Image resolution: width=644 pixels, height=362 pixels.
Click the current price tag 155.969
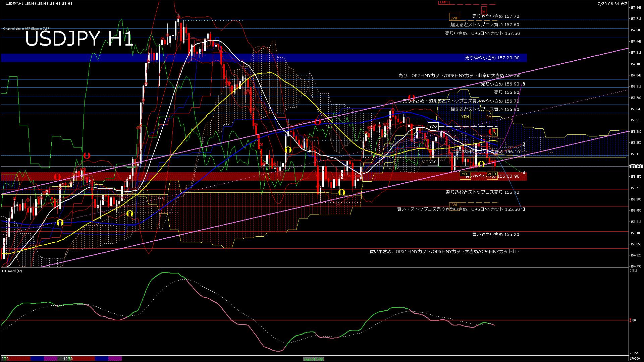[636, 166]
